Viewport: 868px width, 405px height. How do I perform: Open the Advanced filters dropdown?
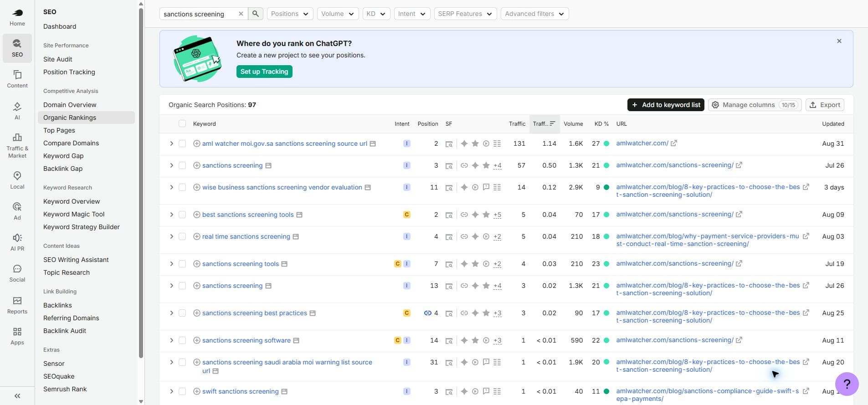point(534,14)
